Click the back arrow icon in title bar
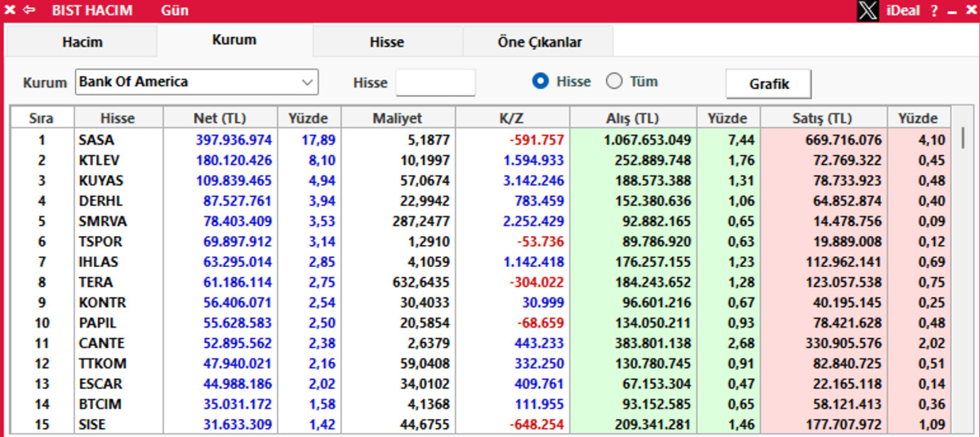Viewport: 980px width, 437px height. tap(29, 11)
